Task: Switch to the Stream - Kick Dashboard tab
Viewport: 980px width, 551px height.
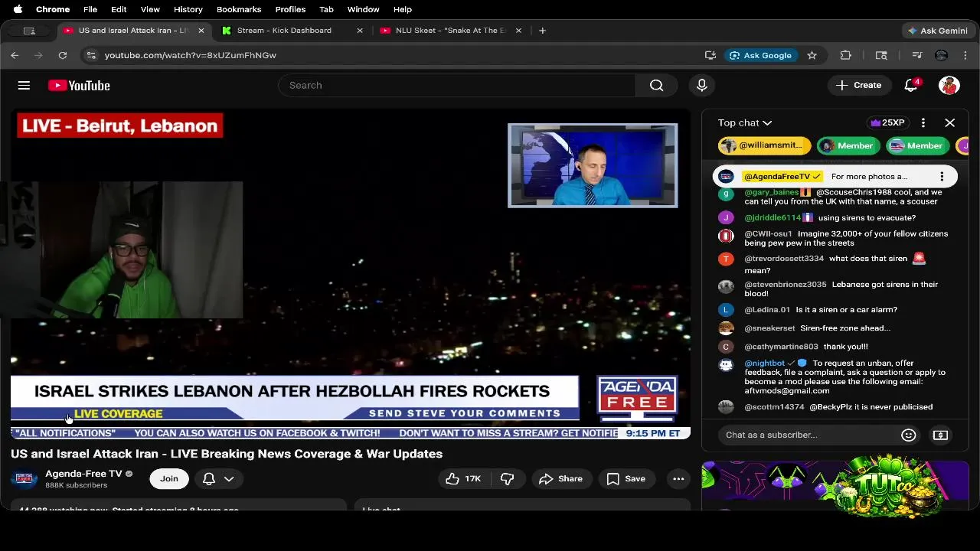Action: (x=284, y=31)
